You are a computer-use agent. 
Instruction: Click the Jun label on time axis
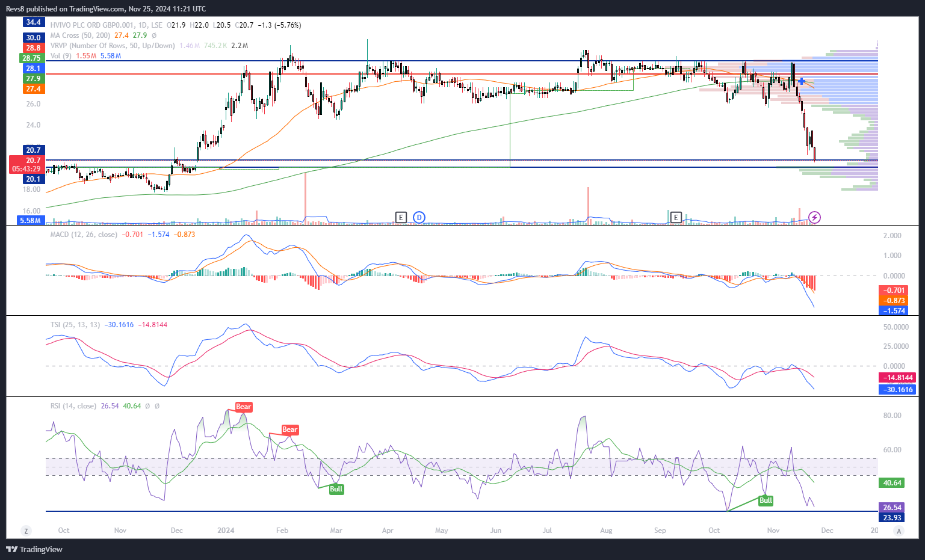(495, 531)
